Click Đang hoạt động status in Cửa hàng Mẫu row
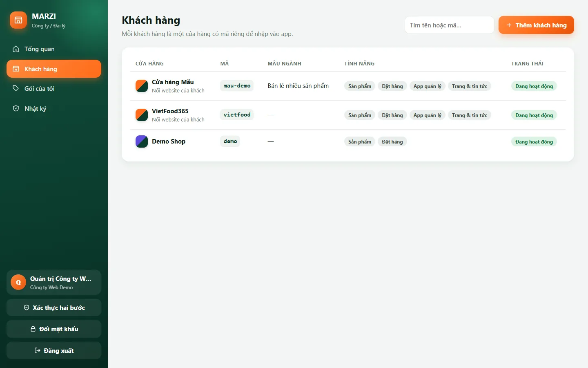Screen dimensions: 588x368 [534, 86]
